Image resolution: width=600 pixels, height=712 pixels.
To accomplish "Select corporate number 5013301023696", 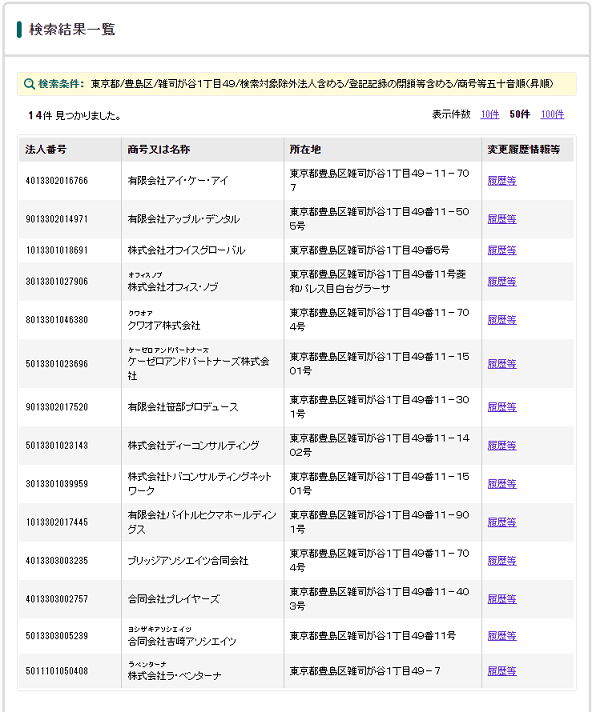I will [57, 364].
